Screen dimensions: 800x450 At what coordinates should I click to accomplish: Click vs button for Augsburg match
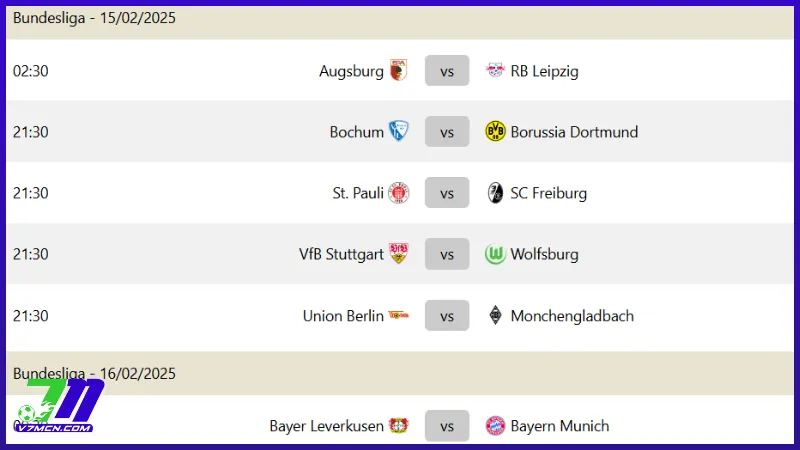click(447, 70)
